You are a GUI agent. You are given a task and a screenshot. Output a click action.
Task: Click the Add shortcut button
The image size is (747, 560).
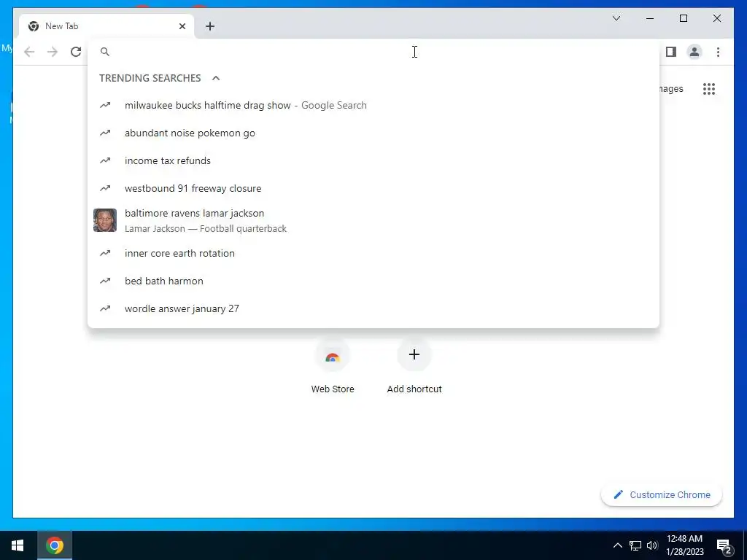(x=414, y=367)
